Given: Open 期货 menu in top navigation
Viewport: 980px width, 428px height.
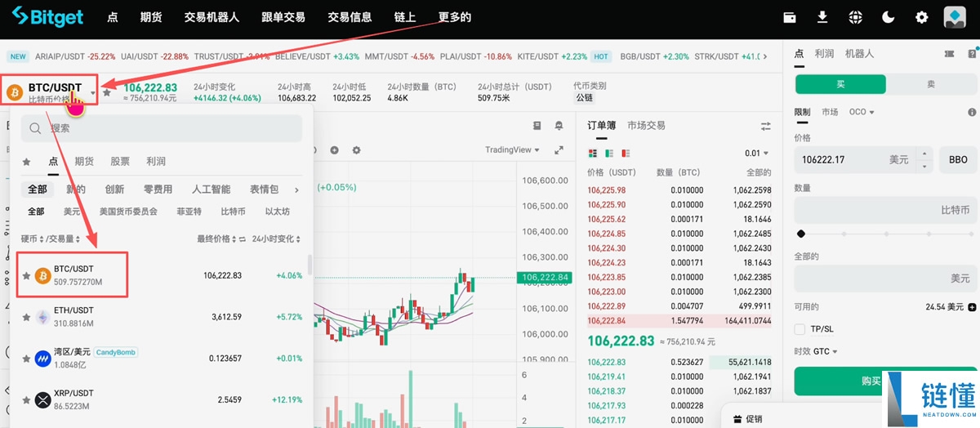Looking at the screenshot, I should 150,17.
